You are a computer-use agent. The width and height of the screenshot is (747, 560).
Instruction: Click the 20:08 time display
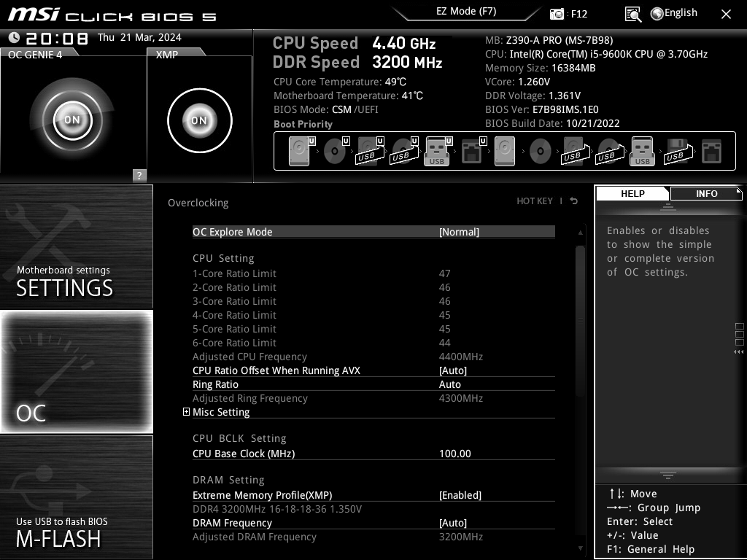57,38
